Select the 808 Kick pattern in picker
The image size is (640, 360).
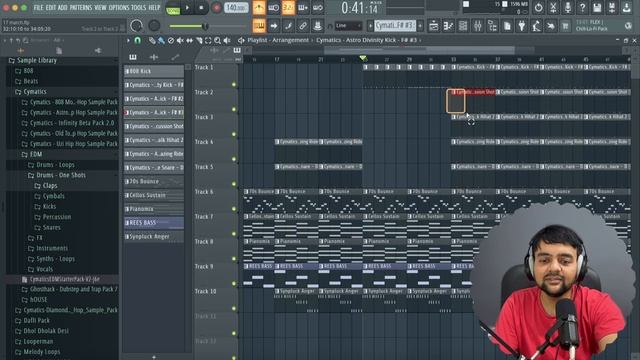[x=154, y=71]
